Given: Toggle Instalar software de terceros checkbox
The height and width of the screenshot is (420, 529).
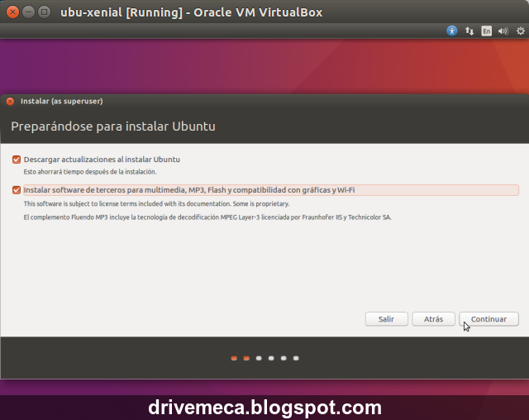Looking at the screenshot, I should point(17,190).
